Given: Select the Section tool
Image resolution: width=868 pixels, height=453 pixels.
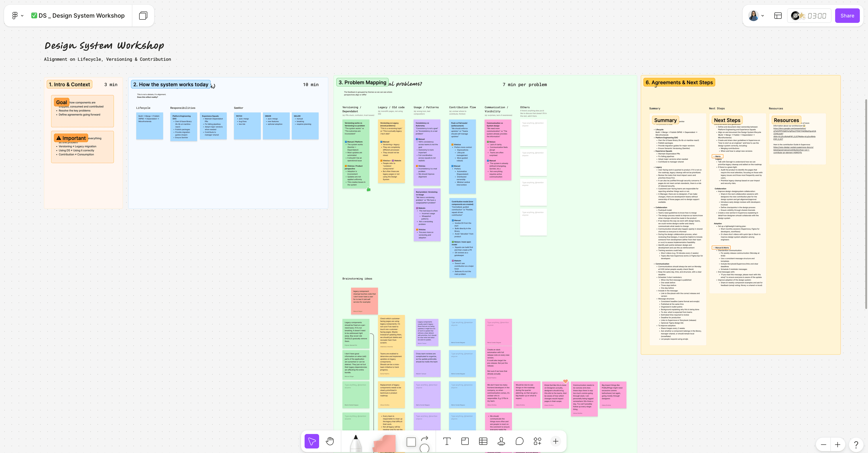Looking at the screenshot, I should point(465,441).
